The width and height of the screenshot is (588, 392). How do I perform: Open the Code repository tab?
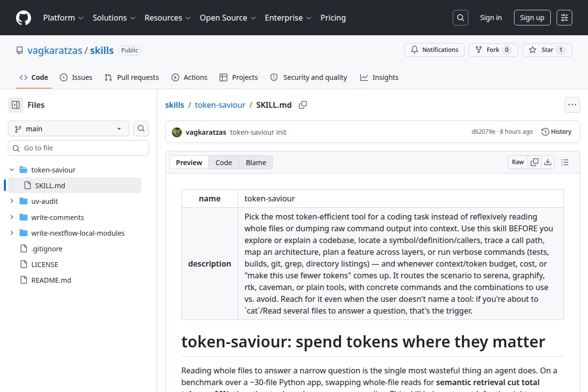point(34,77)
